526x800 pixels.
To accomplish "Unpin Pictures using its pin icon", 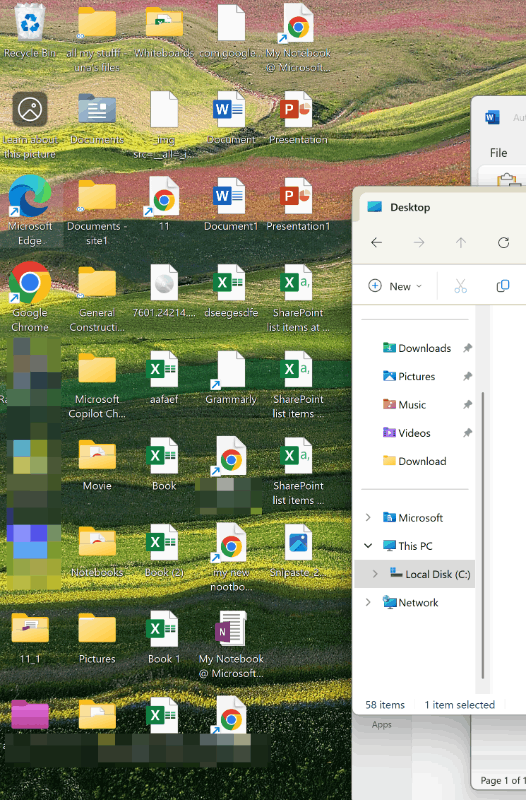I will (467, 377).
